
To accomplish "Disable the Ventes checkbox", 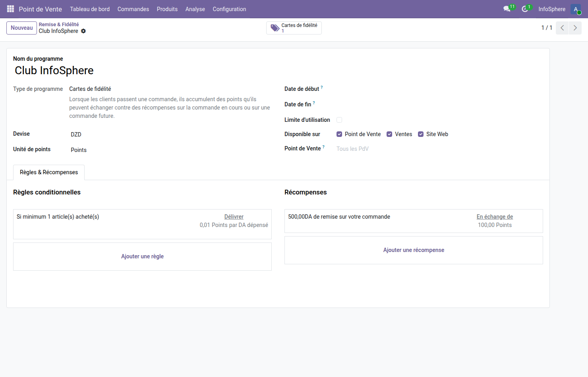I will (389, 134).
